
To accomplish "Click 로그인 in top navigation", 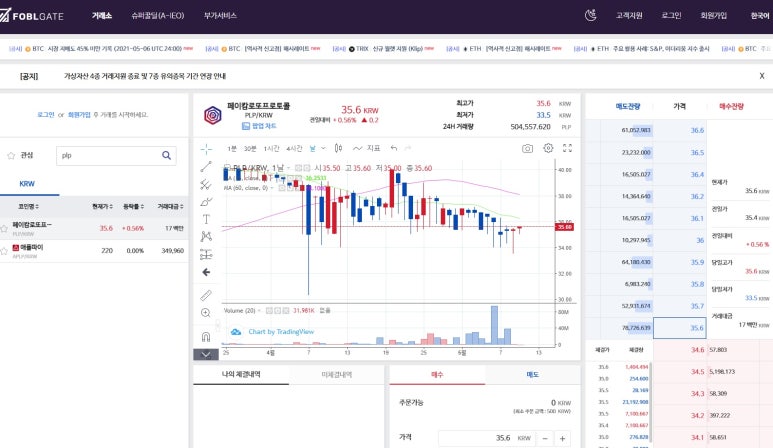I will 671,16.
